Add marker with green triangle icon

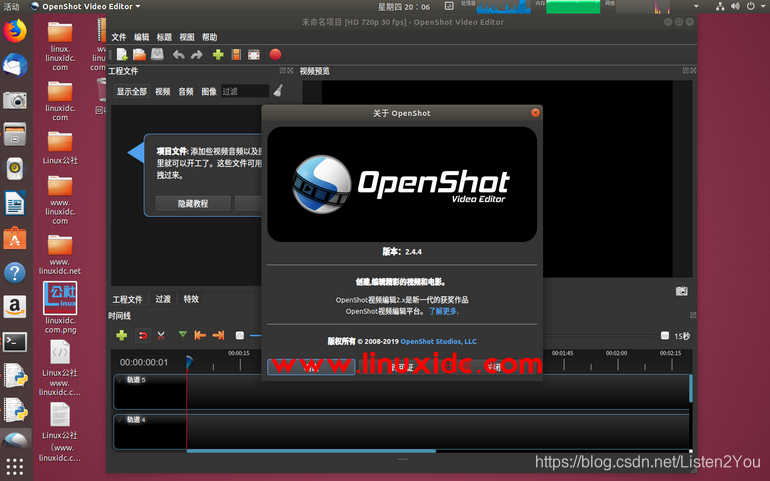(x=183, y=335)
